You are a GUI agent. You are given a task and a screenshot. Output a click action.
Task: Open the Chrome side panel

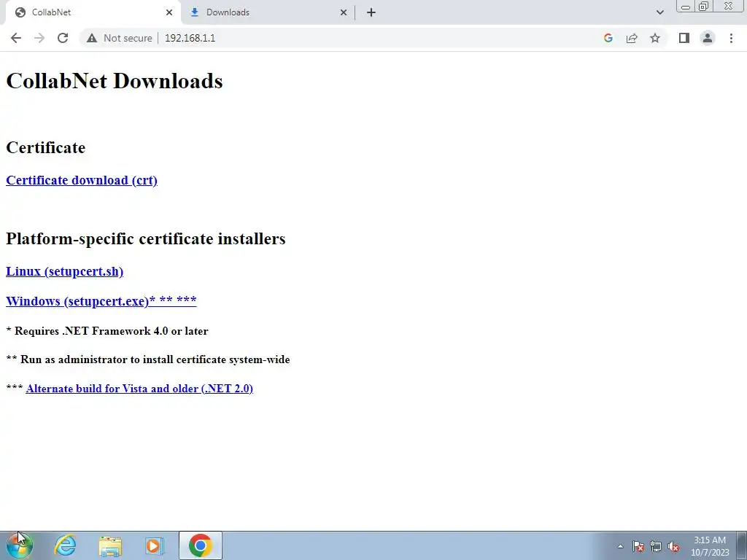[684, 38]
